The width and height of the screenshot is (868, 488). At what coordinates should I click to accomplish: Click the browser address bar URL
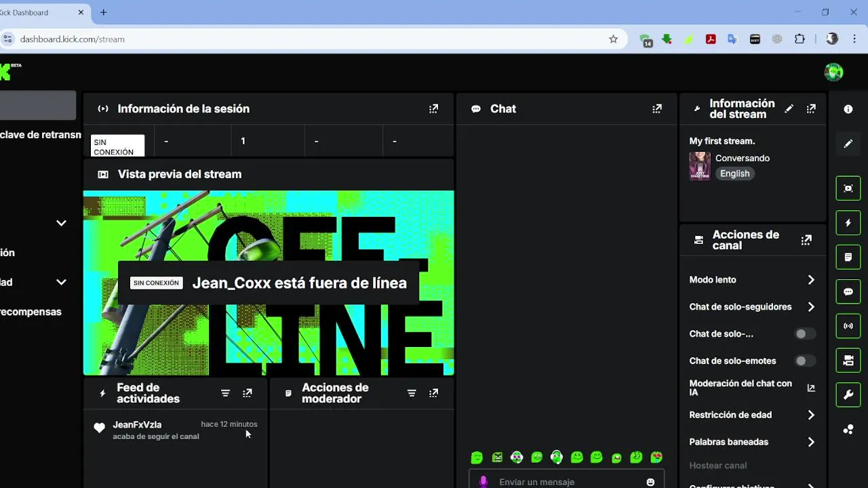pos(73,39)
